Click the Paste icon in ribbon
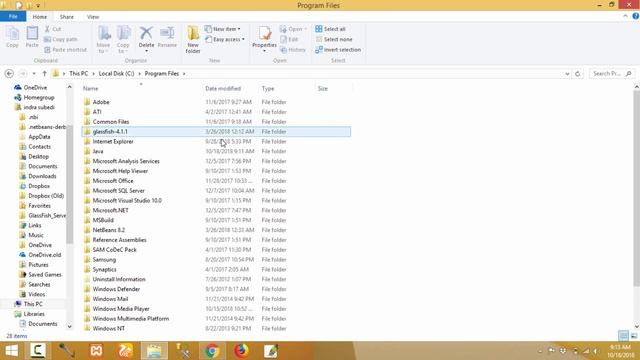The image size is (640, 360). pos(32,37)
